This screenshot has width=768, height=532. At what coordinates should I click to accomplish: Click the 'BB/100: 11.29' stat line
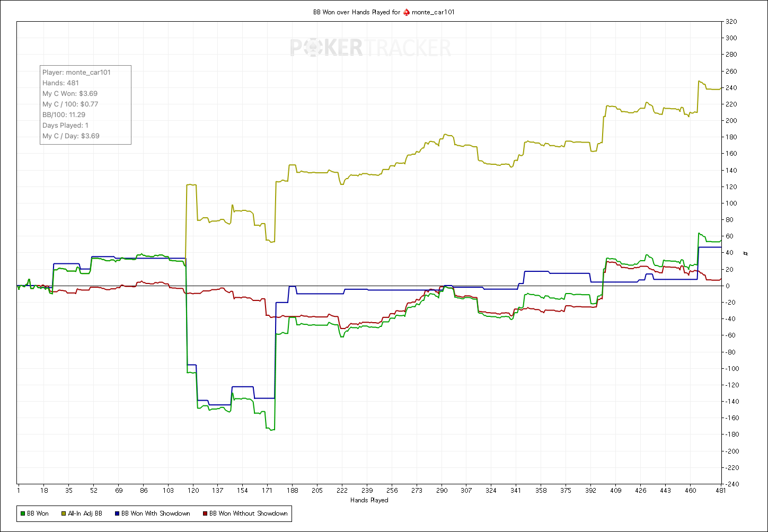click(64, 114)
